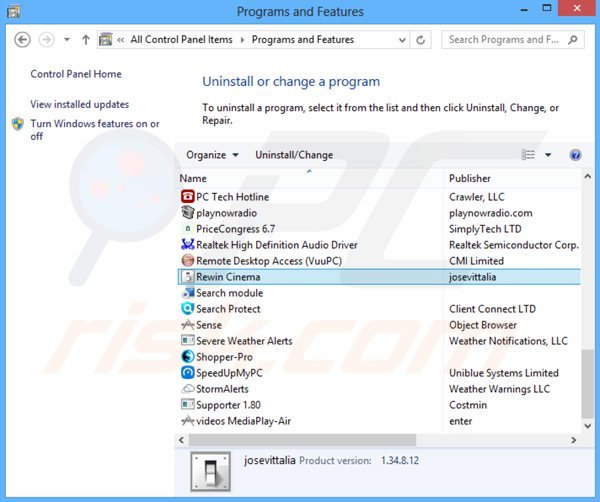Image resolution: width=600 pixels, height=502 pixels.
Task: Click 'Realtek High Definition Audio Driver' name
Action: click(277, 245)
